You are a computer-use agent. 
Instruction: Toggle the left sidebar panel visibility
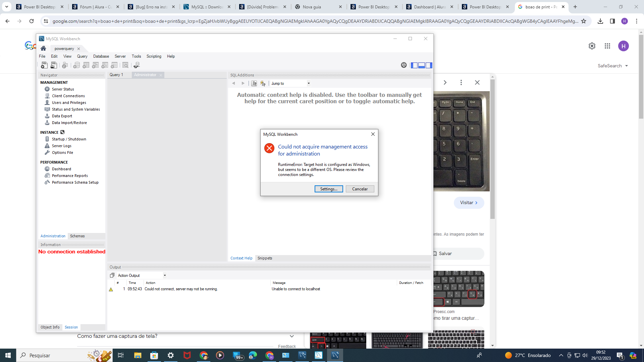[415, 65]
